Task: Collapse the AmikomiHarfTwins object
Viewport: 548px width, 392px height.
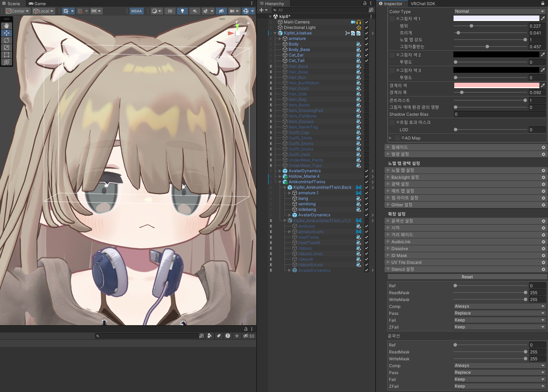Action: 280,182
